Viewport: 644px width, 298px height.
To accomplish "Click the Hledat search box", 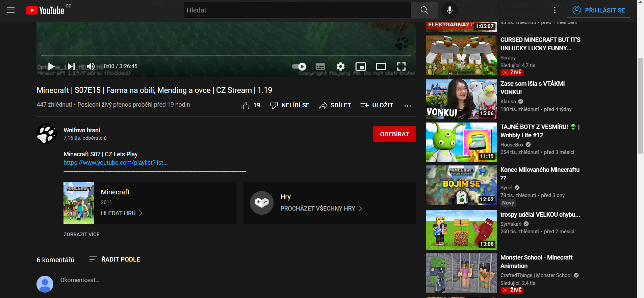I will point(297,10).
